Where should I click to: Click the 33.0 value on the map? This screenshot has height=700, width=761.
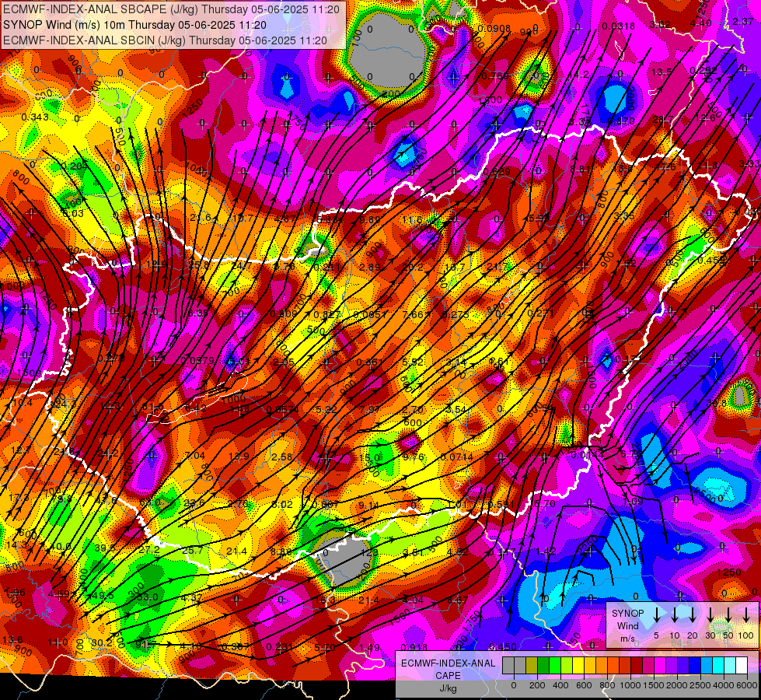[148, 597]
